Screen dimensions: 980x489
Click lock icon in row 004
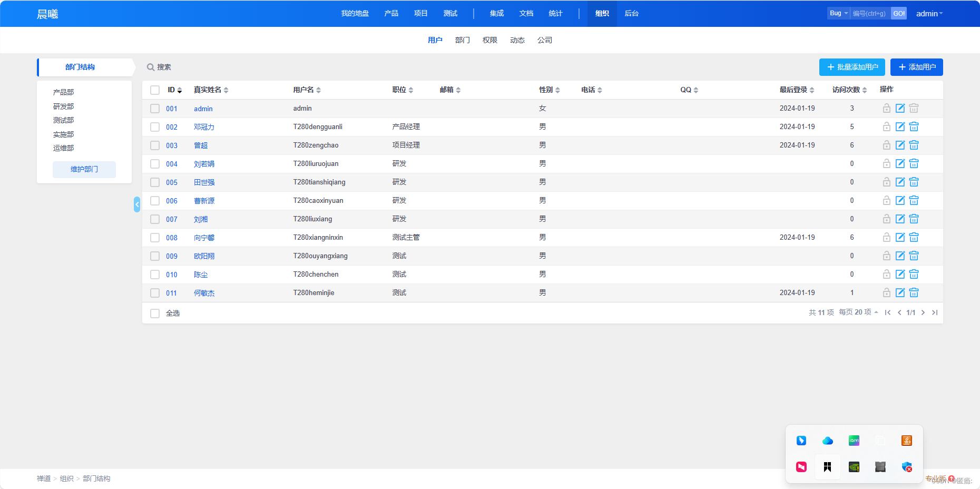887,163
